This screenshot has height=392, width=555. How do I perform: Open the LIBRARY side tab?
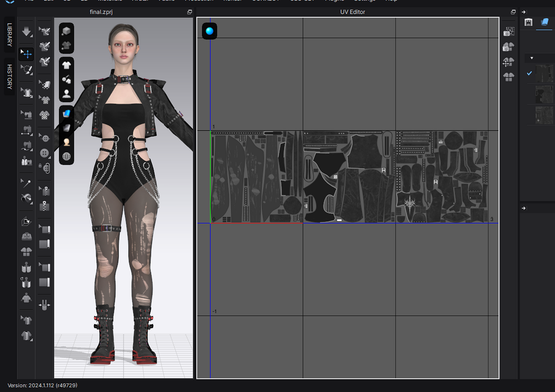click(x=9, y=35)
